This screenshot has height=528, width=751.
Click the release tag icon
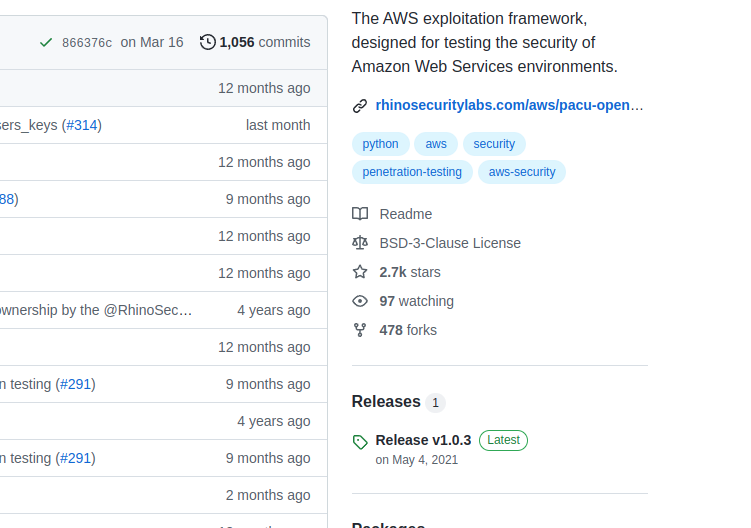click(x=360, y=442)
